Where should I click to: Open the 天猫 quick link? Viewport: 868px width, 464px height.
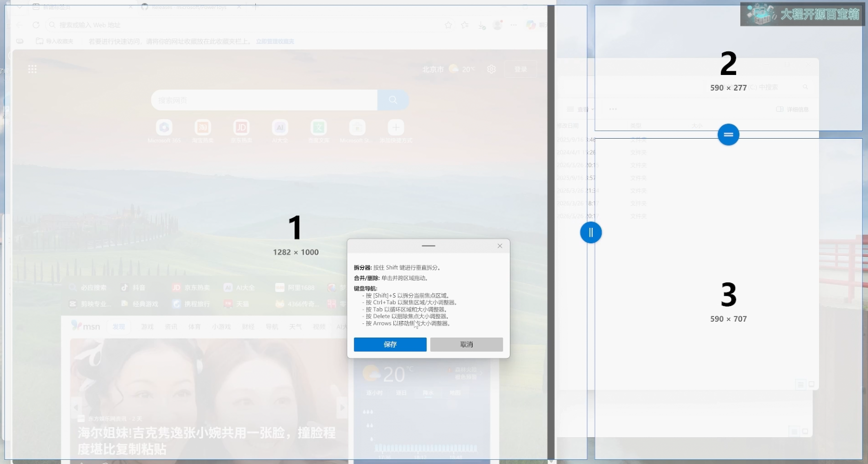click(237, 304)
